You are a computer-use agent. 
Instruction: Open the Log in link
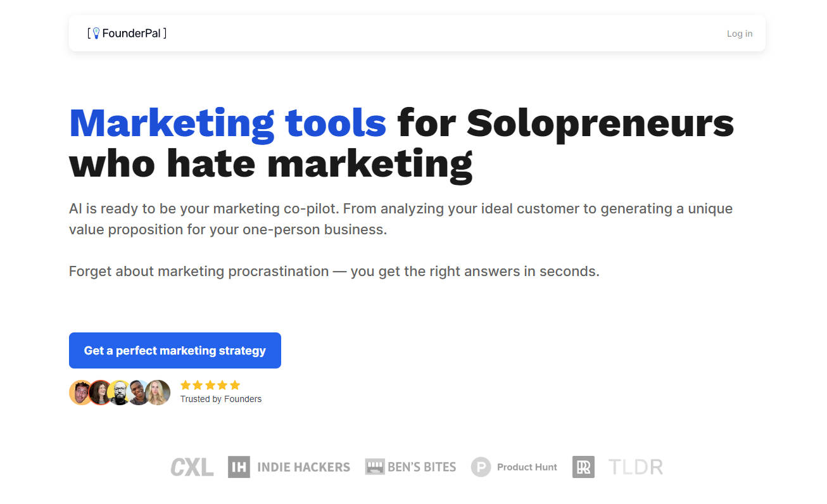[x=740, y=34]
